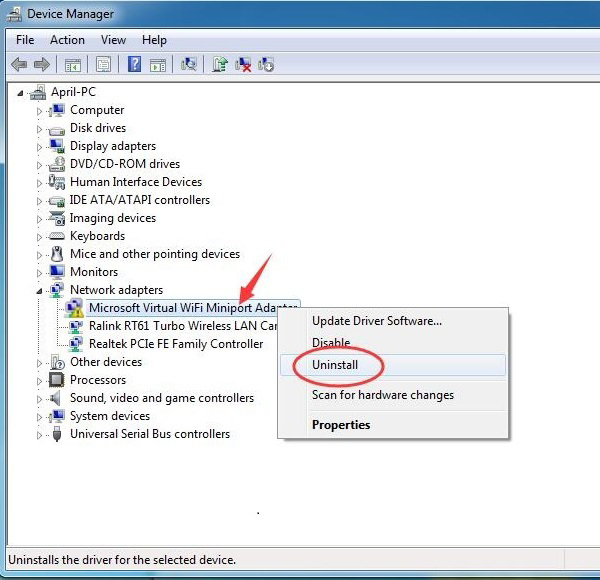Expand the Display adapters category
This screenshot has width=600, height=580.
coord(39,147)
